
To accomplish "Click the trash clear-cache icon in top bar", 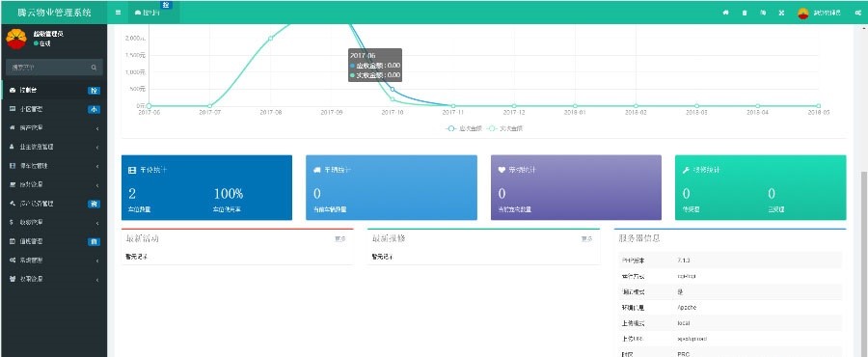I will [744, 13].
